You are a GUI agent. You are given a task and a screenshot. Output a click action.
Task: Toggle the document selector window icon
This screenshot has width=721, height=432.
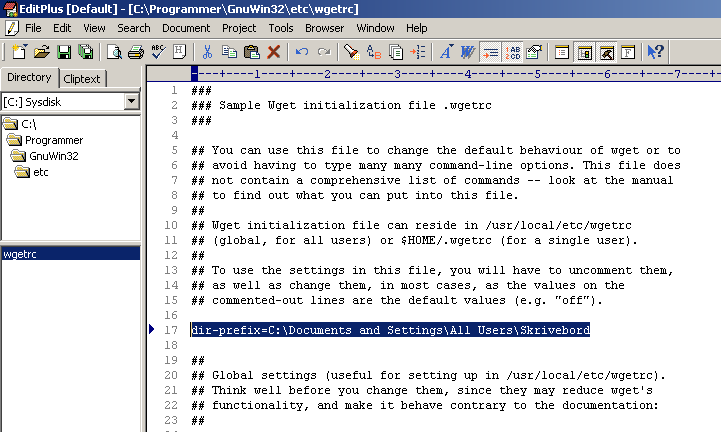coord(562,52)
